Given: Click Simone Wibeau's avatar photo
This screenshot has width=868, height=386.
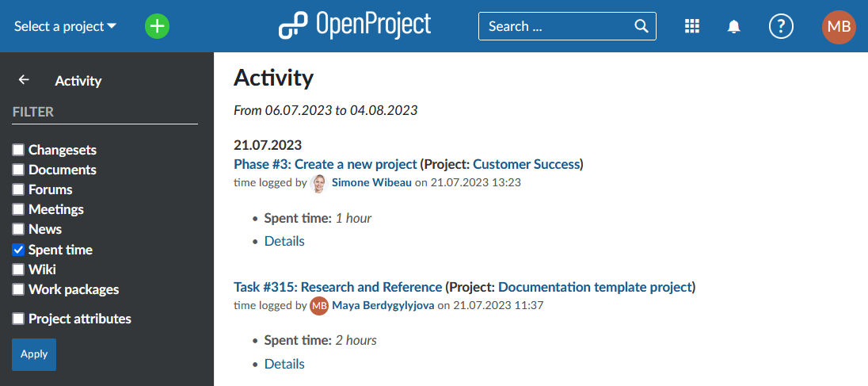Looking at the screenshot, I should (x=318, y=183).
